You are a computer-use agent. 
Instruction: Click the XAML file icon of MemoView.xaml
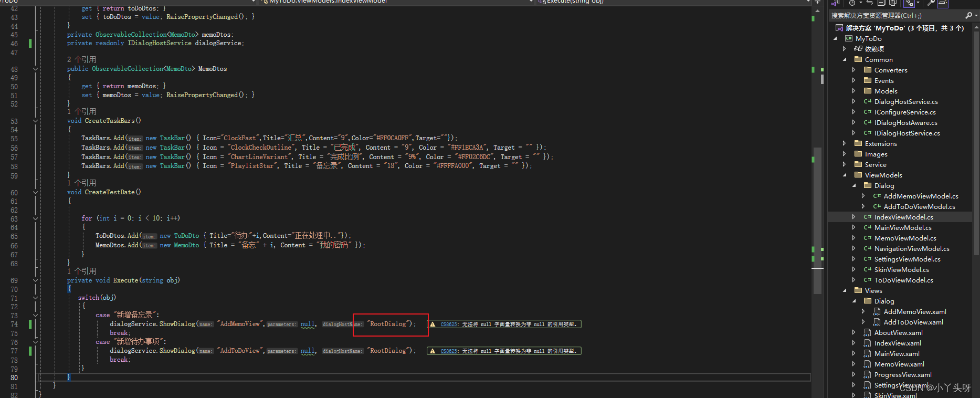pyautogui.click(x=867, y=364)
